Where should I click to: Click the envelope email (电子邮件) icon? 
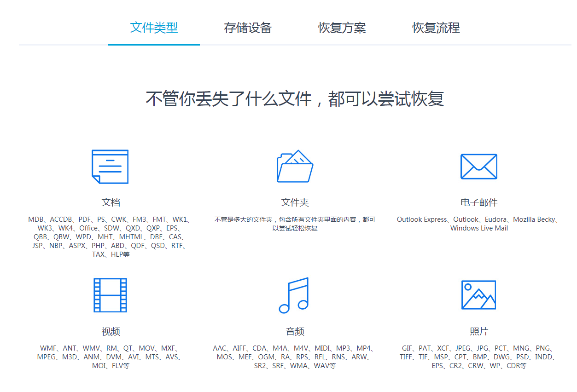click(479, 167)
